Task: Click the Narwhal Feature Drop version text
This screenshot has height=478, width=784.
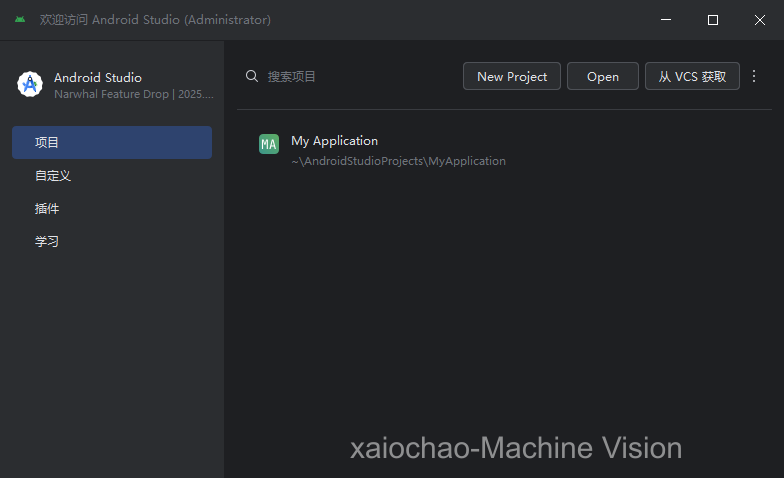Action: coord(134,94)
